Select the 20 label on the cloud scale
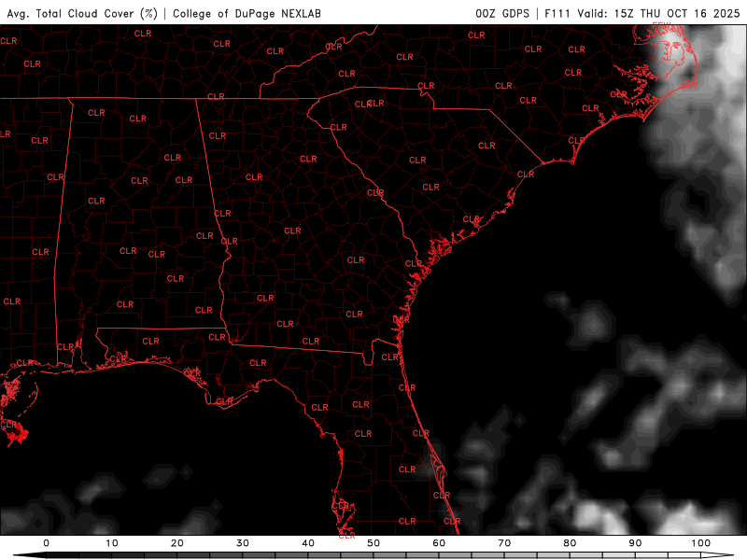 pos(176,543)
